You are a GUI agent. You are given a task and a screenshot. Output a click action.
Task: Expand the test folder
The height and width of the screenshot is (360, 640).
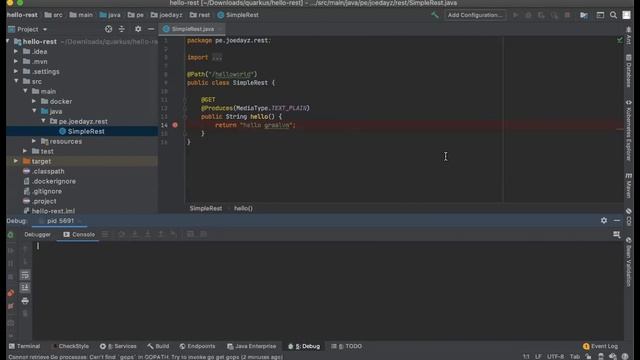coord(25,151)
